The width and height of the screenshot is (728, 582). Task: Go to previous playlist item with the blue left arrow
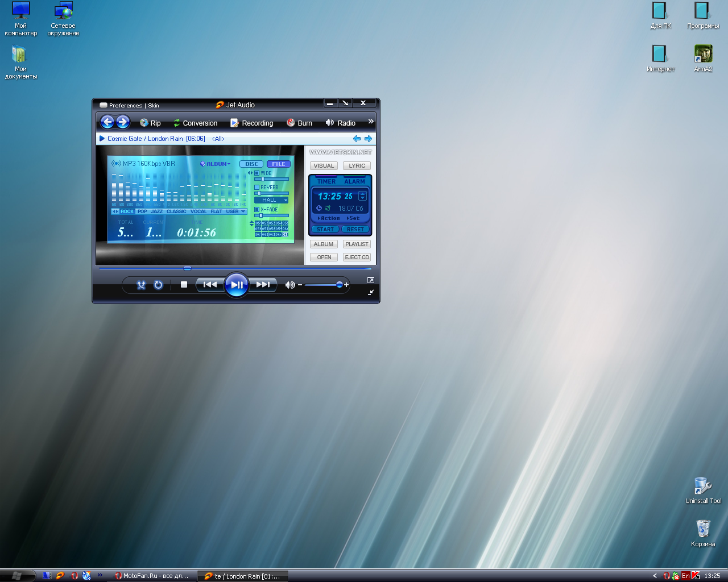coord(357,139)
